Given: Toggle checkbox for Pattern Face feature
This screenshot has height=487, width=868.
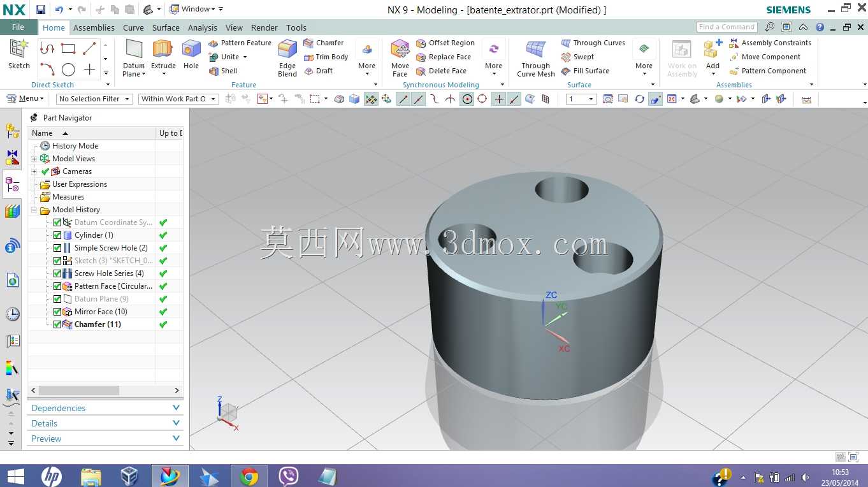Looking at the screenshot, I should coord(57,286).
